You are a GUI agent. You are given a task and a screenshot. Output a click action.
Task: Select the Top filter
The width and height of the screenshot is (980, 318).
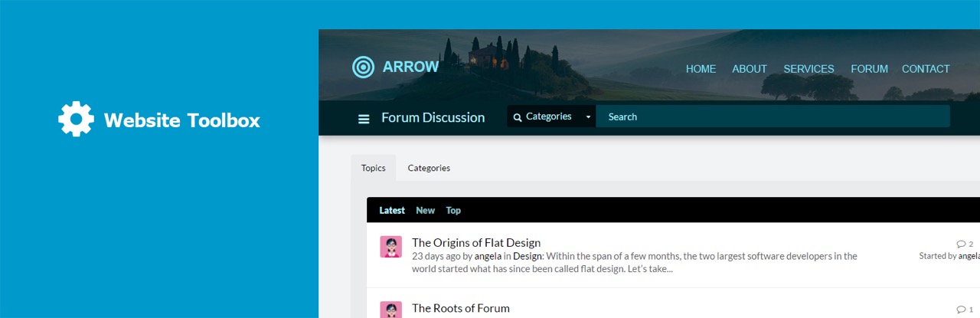coord(453,211)
